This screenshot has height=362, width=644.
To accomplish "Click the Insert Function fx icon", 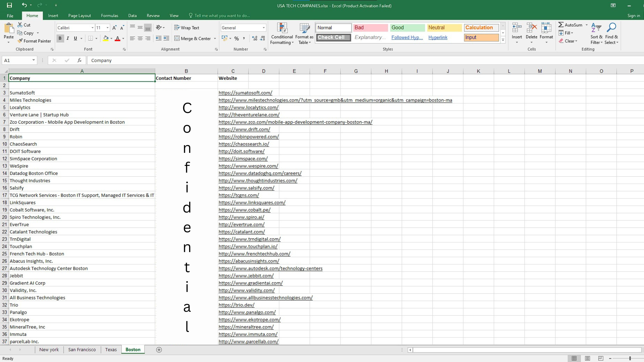I will tap(79, 60).
